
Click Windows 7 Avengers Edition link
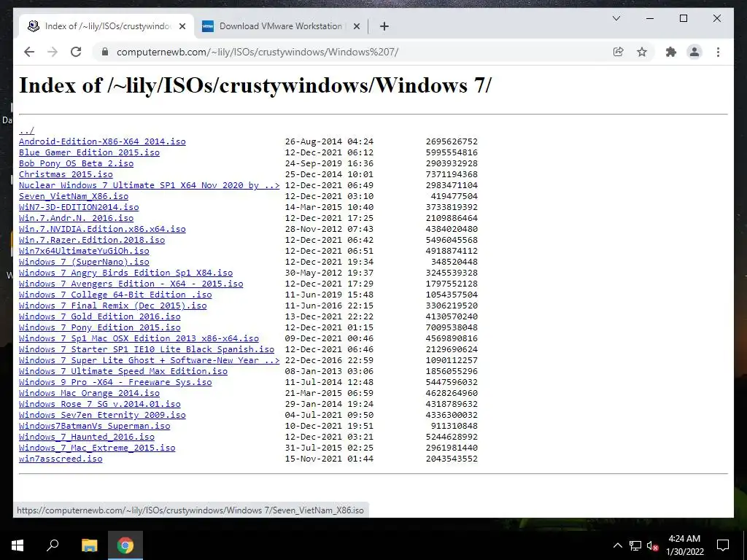131,284
